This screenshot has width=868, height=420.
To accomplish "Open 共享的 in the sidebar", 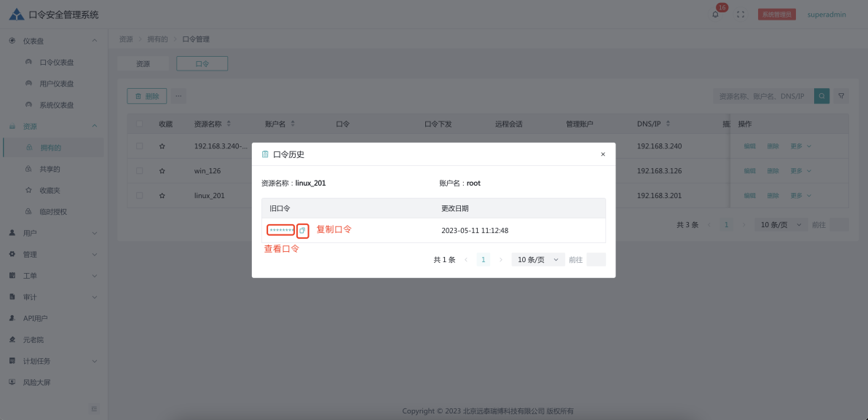I will (50, 169).
